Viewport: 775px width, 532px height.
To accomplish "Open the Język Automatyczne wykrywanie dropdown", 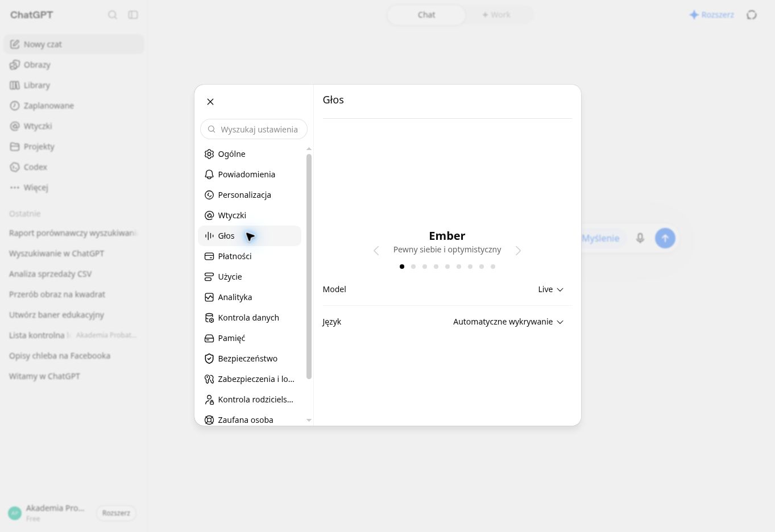I will [508, 322].
